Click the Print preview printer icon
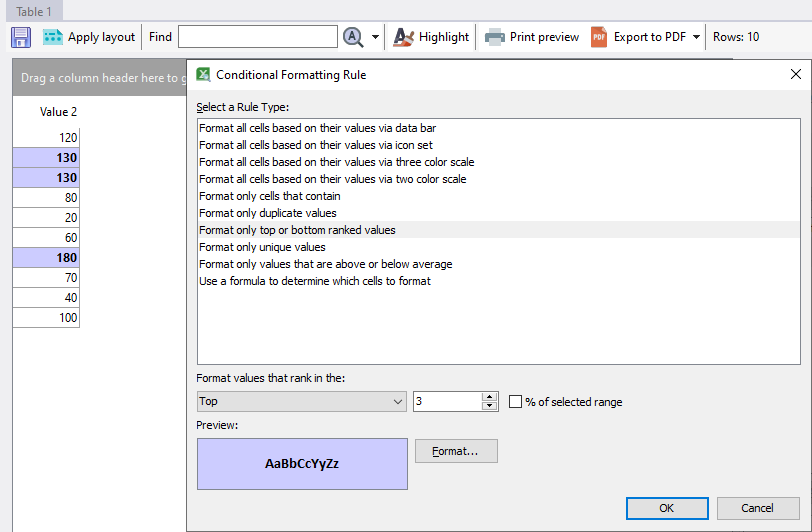 [x=495, y=37]
